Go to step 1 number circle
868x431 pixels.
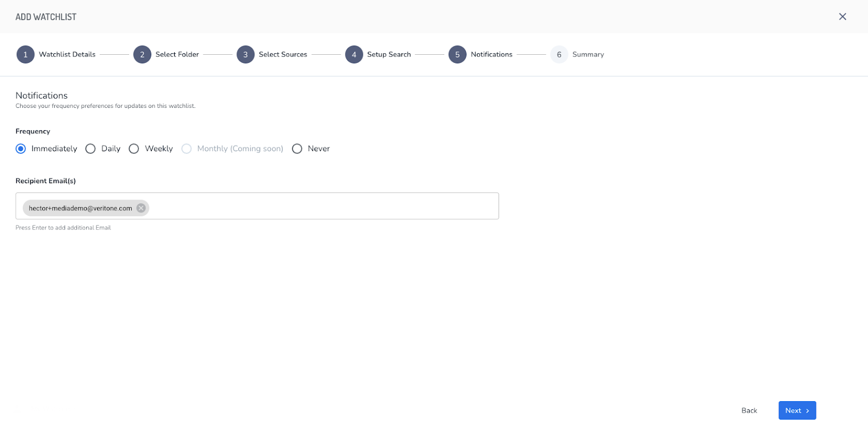25,54
